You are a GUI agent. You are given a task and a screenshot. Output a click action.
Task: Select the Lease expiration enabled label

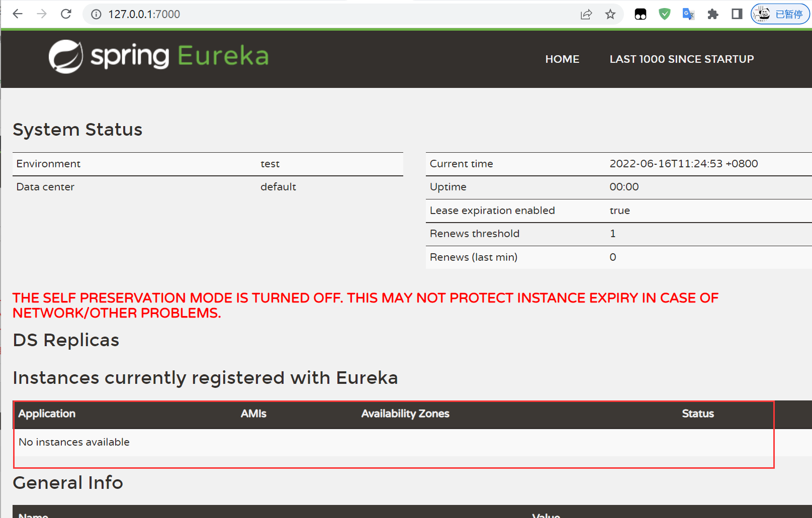click(x=492, y=211)
